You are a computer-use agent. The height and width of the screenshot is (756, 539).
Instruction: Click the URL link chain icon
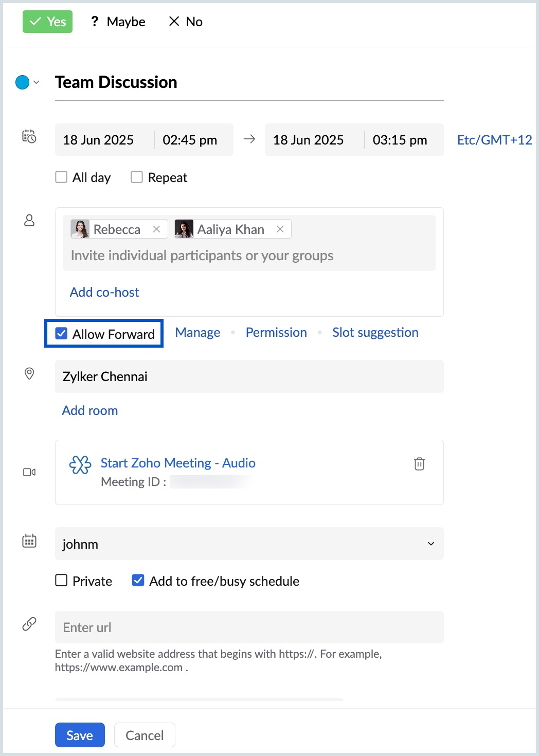click(x=29, y=624)
